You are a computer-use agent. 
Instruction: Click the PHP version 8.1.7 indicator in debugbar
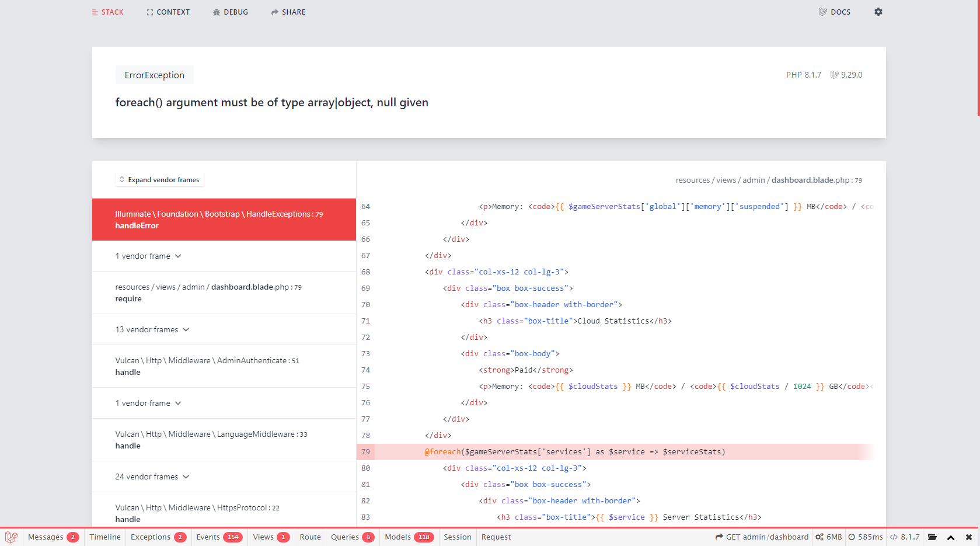pos(905,537)
